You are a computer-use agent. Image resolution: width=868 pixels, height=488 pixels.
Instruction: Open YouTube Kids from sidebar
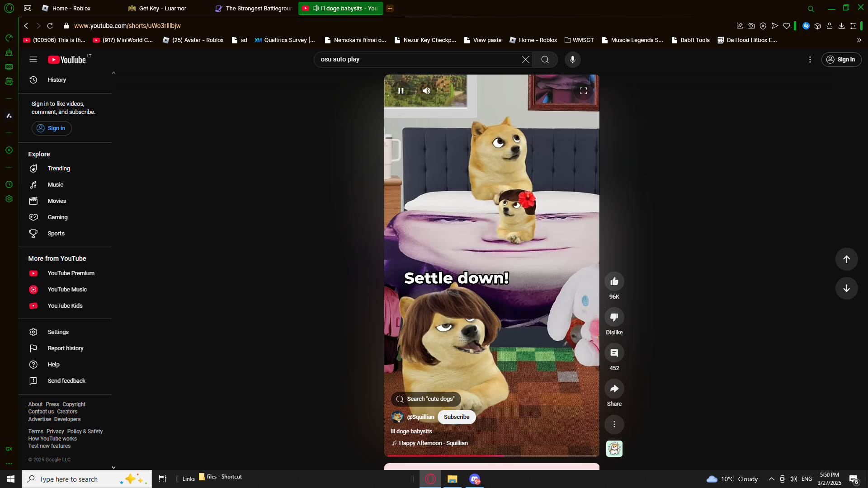tap(65, 306)
